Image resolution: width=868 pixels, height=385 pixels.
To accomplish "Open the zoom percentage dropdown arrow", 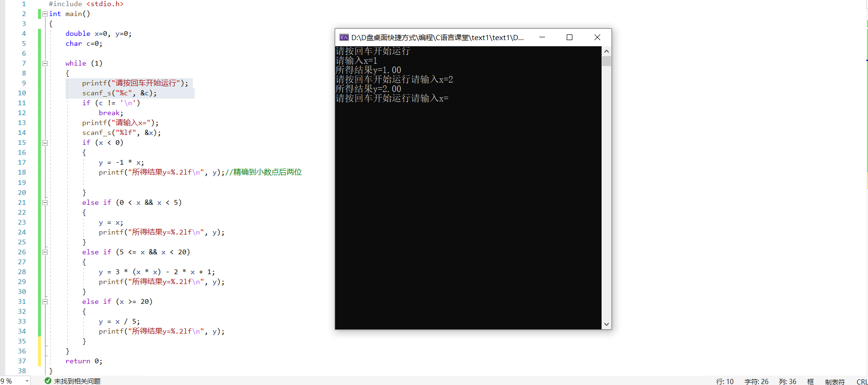I will click(x=27, y=381).
